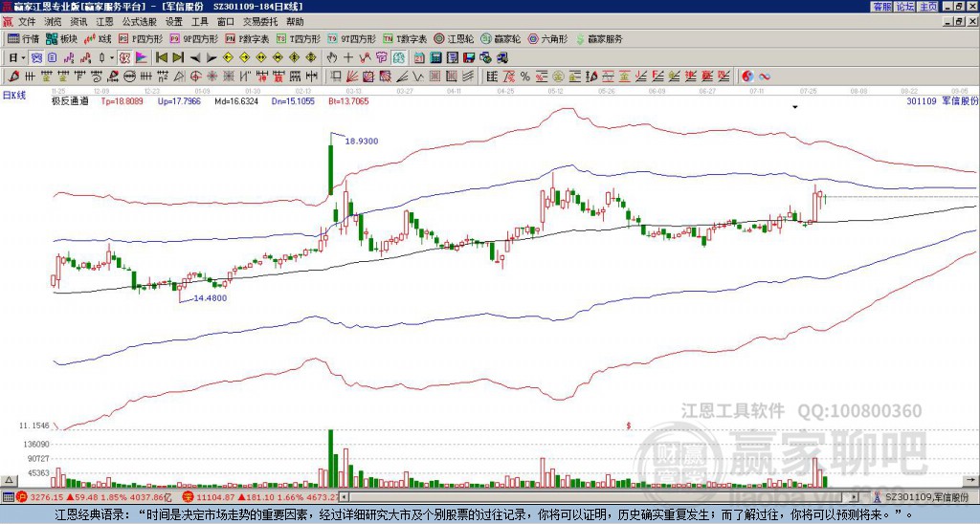This screenshot has width=980, height=524.
Task: Open the P数字表 tool
Action: tap(247, 38)
